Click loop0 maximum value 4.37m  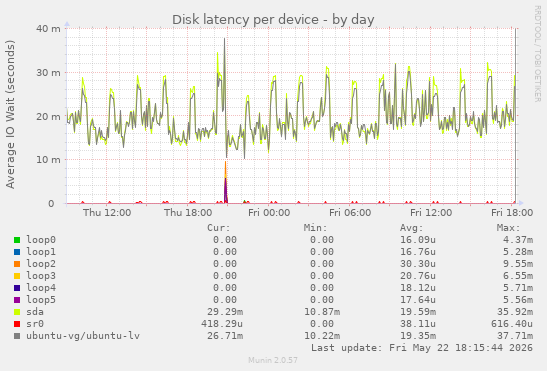coord(518,240)
